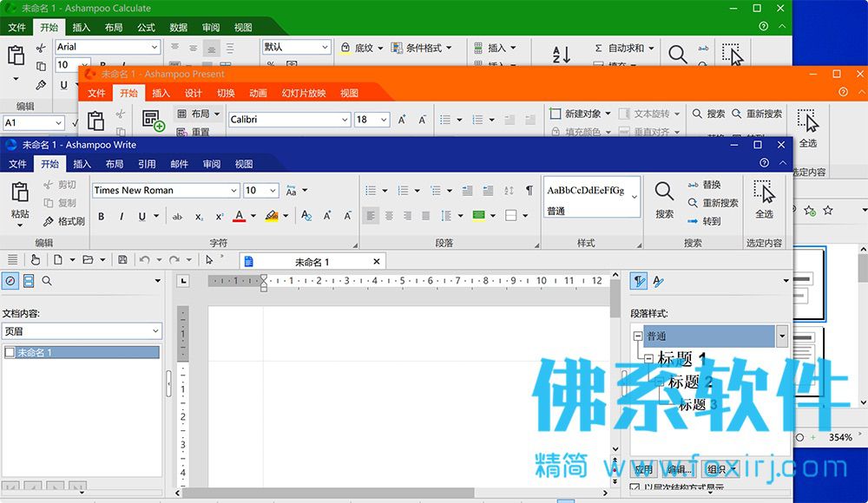
Task: Click the A-Z sort icon in Calculate
Action: pyautogui.click(x=562, y=55)
